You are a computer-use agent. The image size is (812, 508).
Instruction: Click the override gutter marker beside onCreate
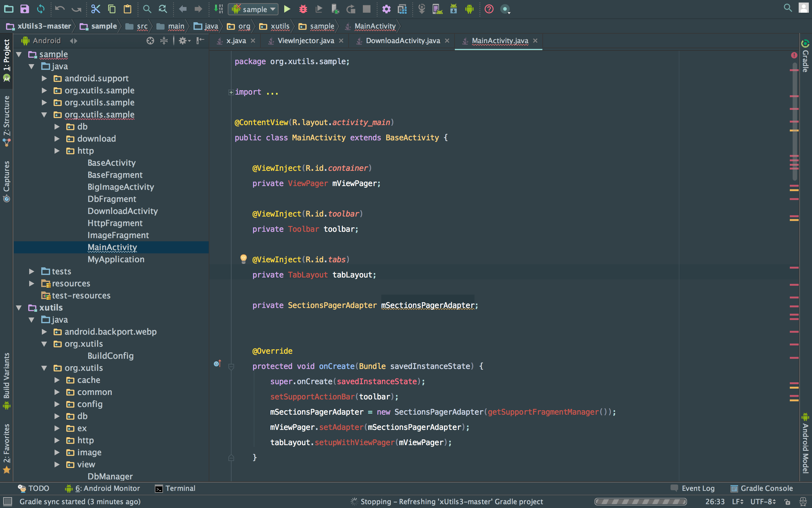(x=217, y=364)
